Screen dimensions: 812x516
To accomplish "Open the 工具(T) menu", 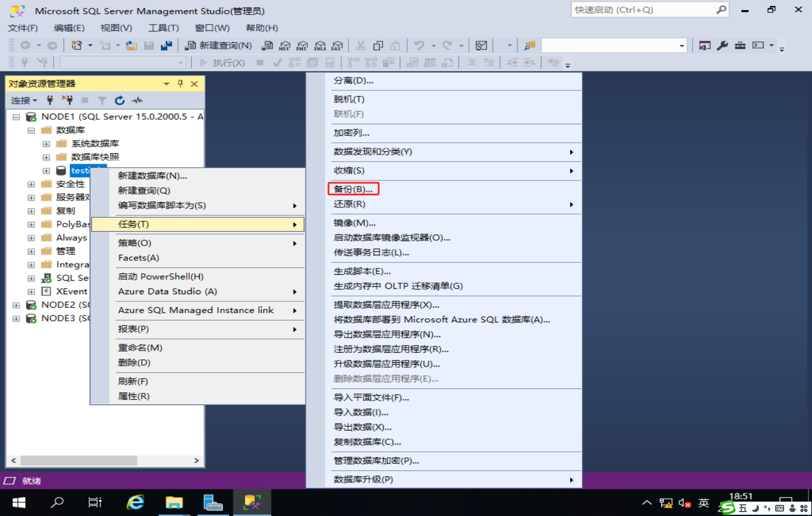I will click(163, 28).
